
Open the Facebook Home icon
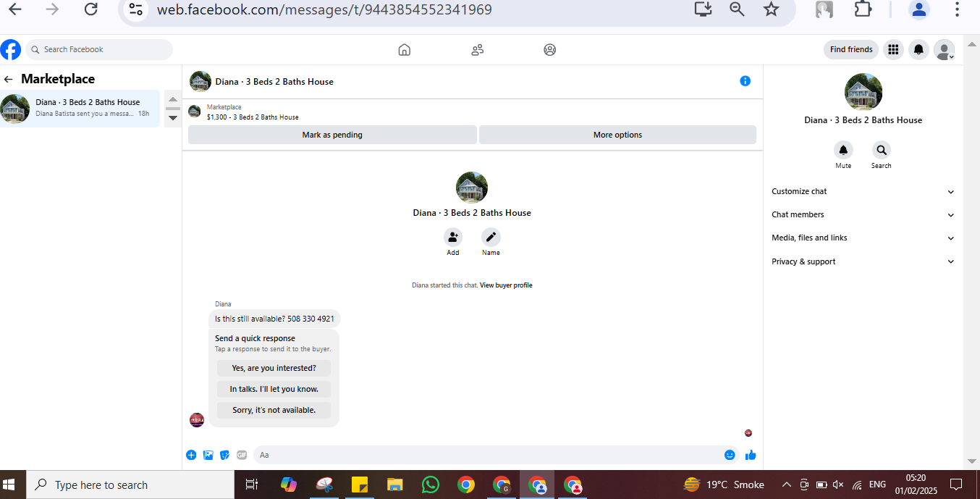405,49
